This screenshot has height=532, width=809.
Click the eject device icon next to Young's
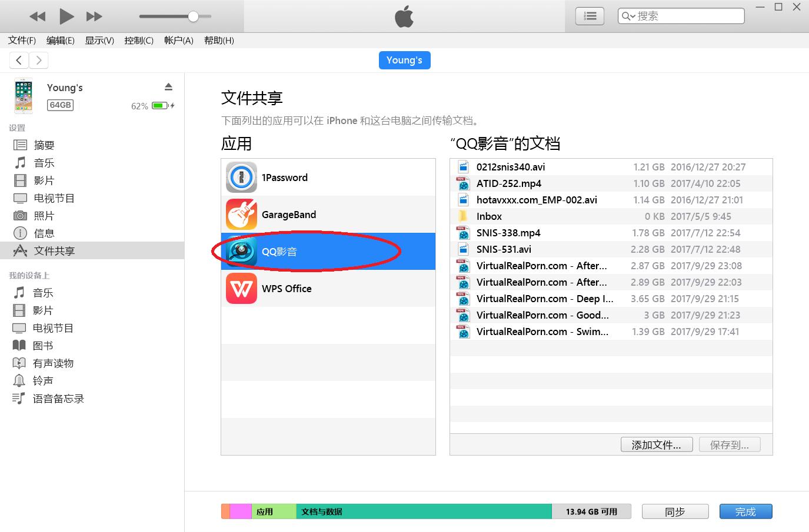[x=168, y=86]
